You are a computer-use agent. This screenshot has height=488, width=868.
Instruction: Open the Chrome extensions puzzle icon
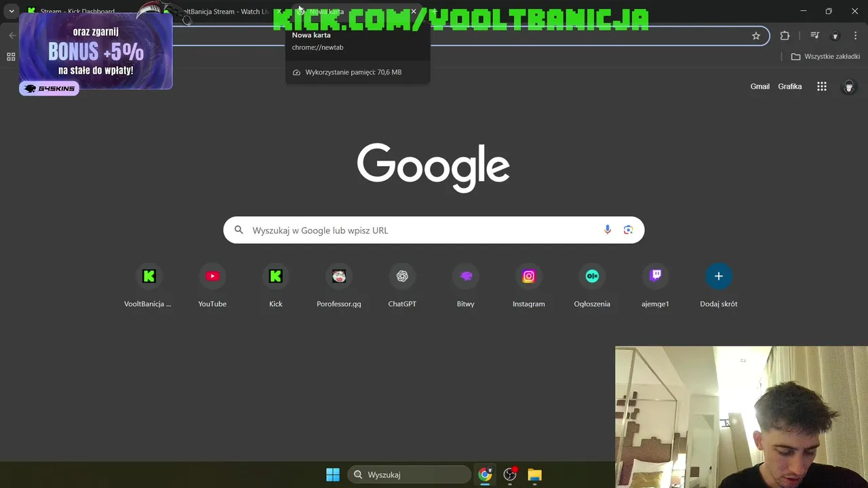click(x=785, y=36)
